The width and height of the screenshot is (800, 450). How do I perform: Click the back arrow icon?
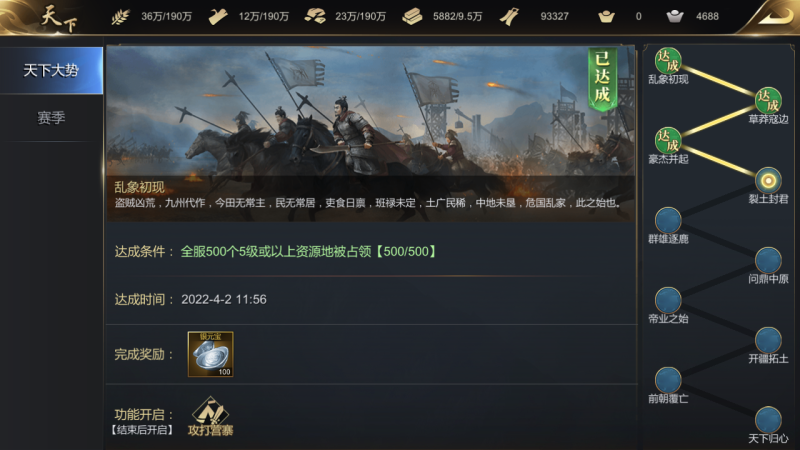[773, 16]
